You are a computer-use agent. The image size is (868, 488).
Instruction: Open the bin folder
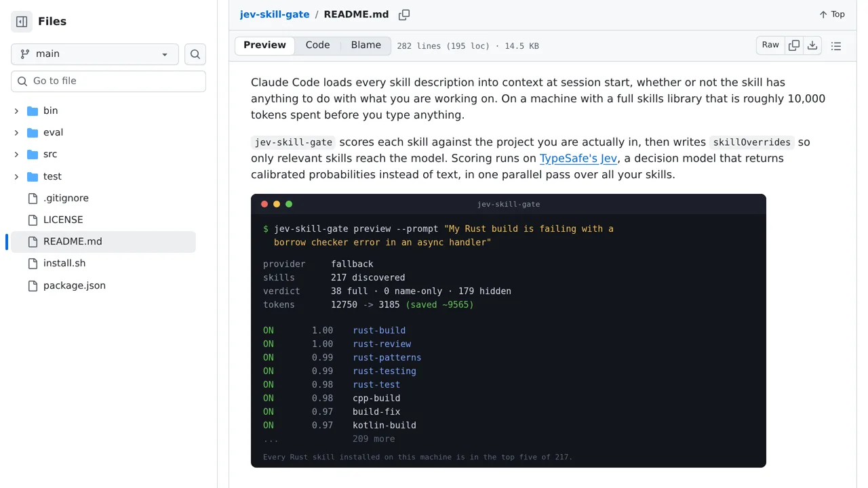coord(50,110)
